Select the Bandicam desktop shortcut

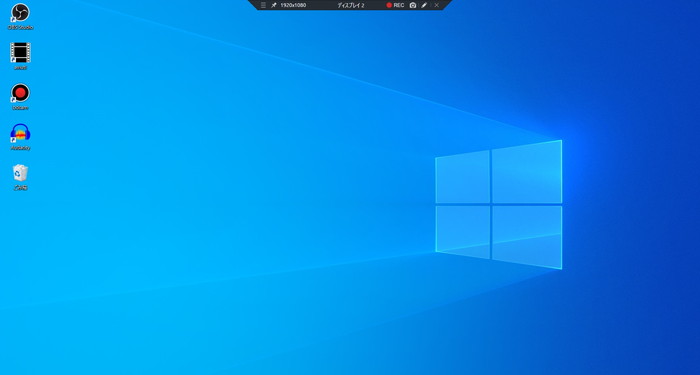click(20, 96)
